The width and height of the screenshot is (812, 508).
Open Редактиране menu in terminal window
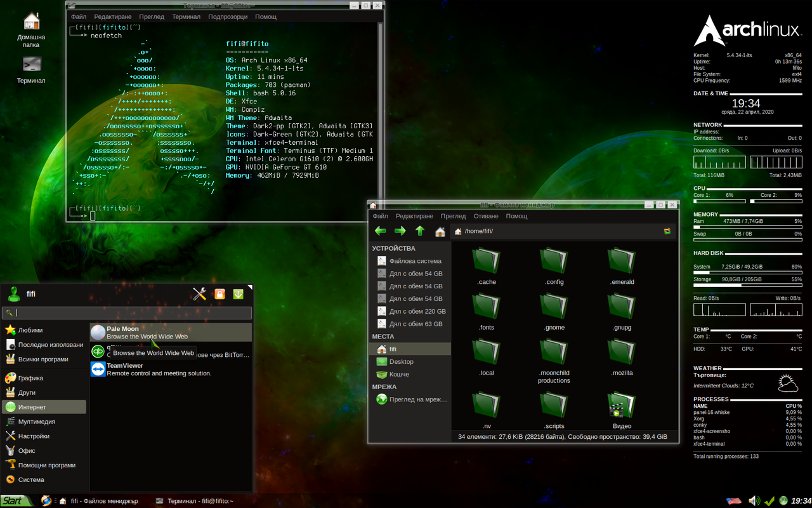coord(113,17)
